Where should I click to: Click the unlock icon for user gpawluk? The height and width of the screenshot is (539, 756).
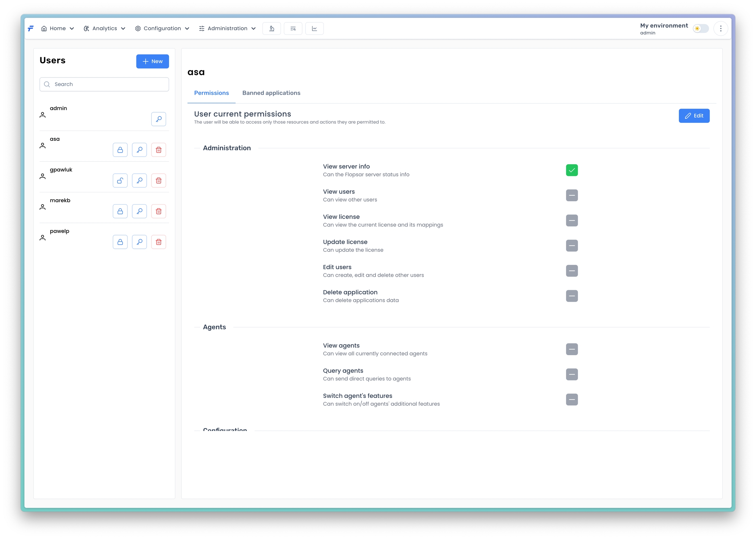(120, 181)
